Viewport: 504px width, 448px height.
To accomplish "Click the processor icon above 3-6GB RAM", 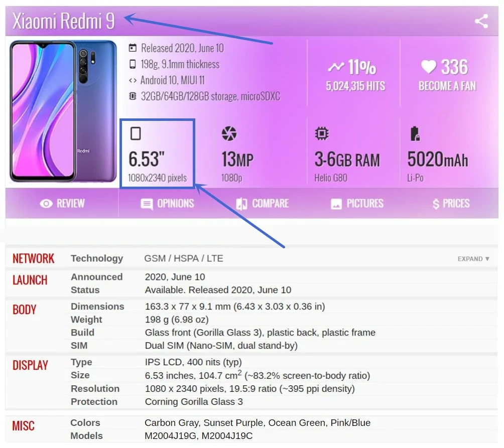I will [x=322, y=133].
